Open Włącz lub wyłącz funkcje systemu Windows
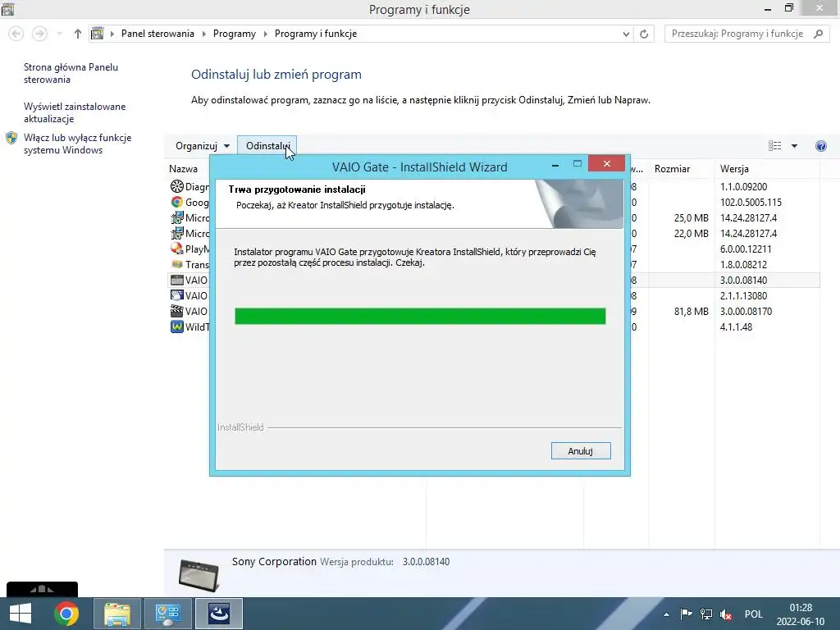 [x=77, y=144]
